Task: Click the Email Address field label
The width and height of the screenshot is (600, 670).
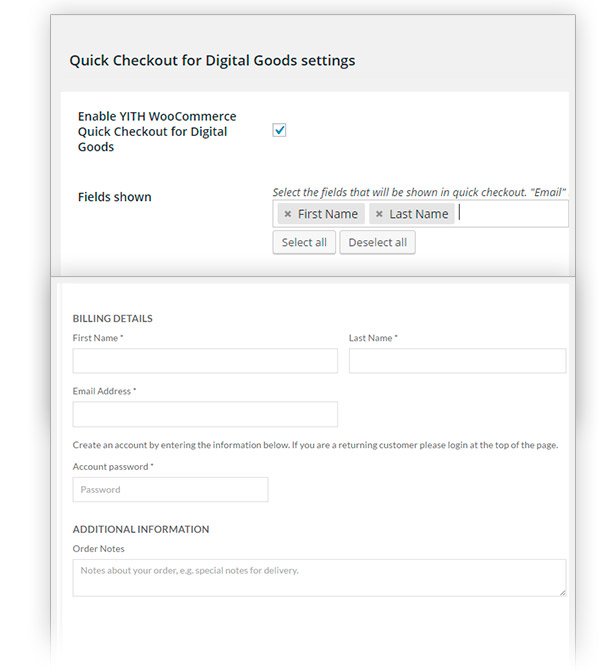Action: pos(104,391)
